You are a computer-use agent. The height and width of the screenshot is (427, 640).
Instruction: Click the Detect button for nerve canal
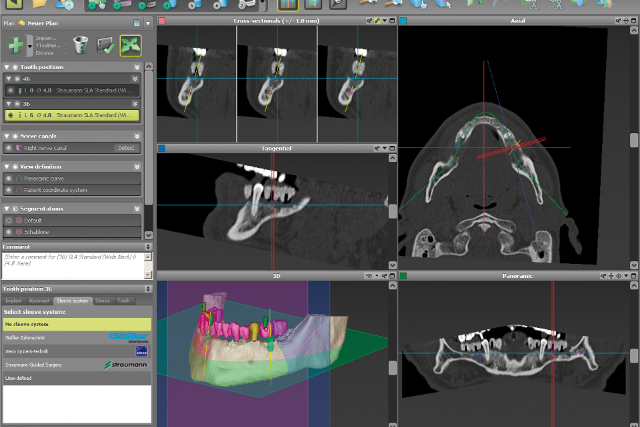(125, 147)
